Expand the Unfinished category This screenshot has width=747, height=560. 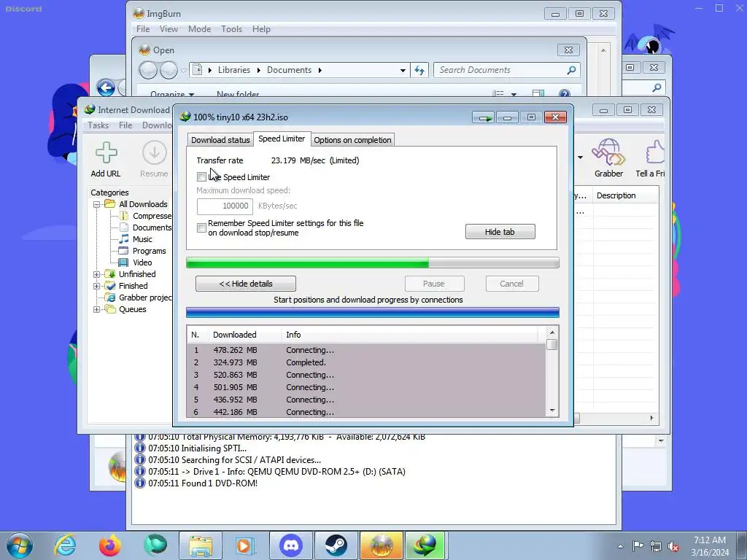(x=97, y=274)
